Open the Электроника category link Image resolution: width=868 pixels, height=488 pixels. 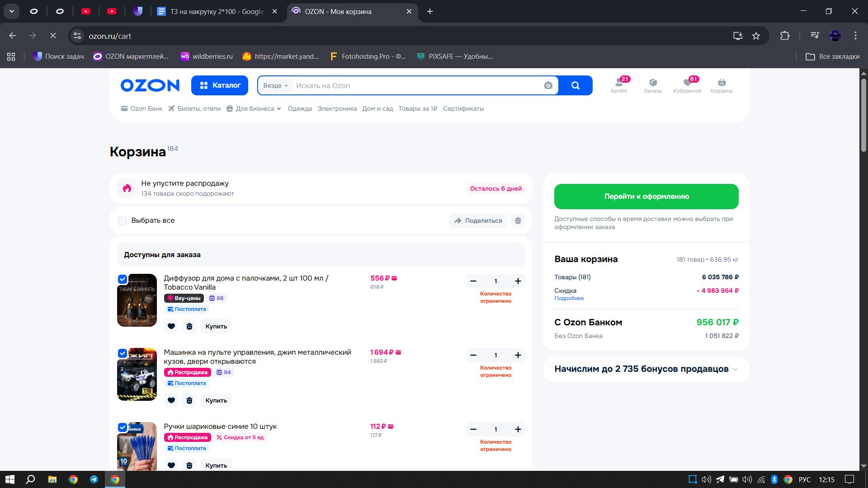pyautogui.click(x=337, y=108)
